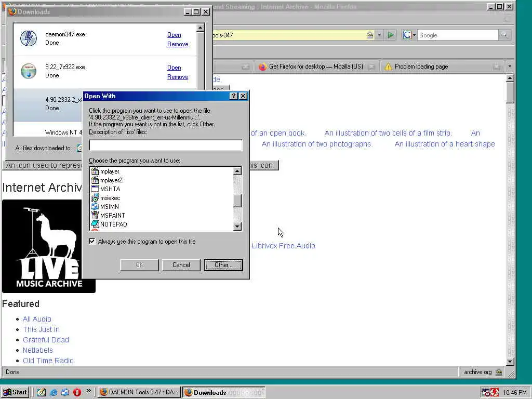Close the Open With dialog
Viewport: 532px width, 399px height.
[x=243, y=96]
